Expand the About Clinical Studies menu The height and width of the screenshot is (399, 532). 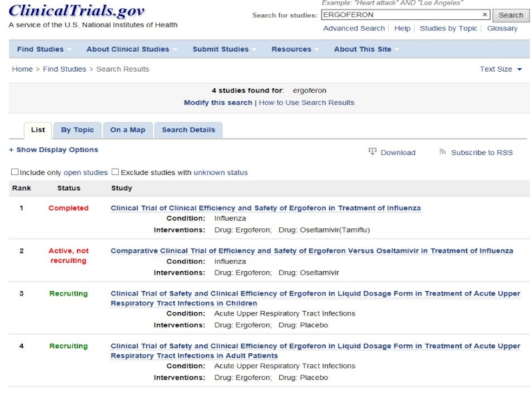pyautogui.click(x=131, y=49)
